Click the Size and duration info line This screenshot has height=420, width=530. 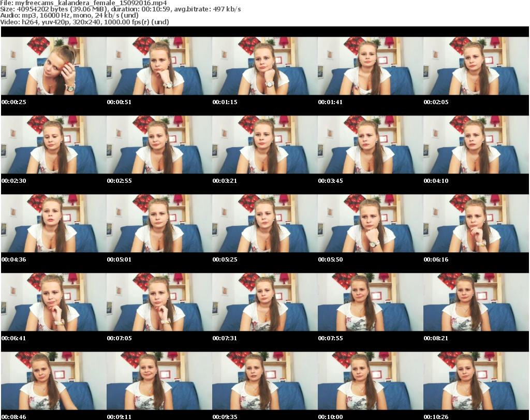coord(120,9)
